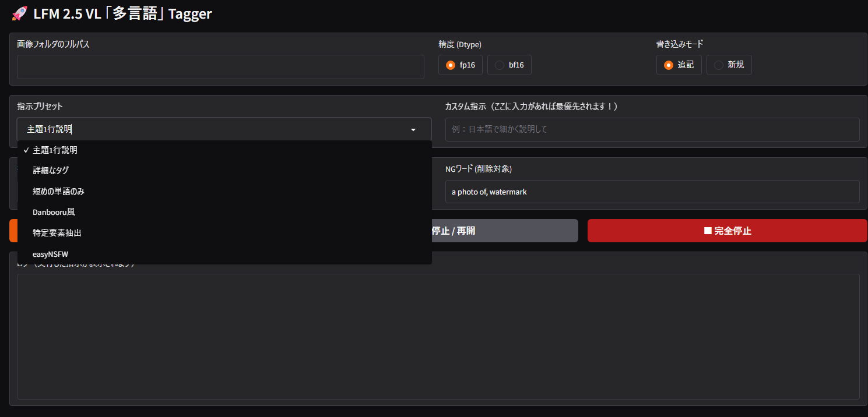Click the 指示プリセット dropdown arrow
Viewport: 868px width, 417px height.
click(x=413, y=129)
